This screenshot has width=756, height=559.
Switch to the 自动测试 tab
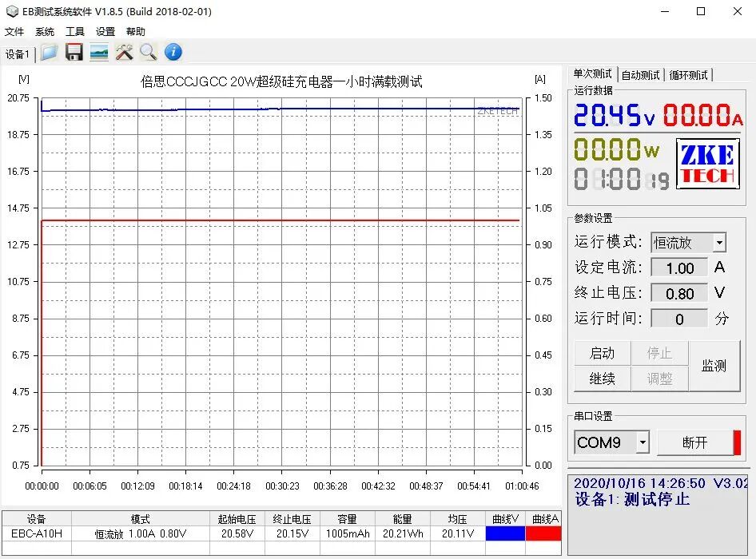coord(640,75)
